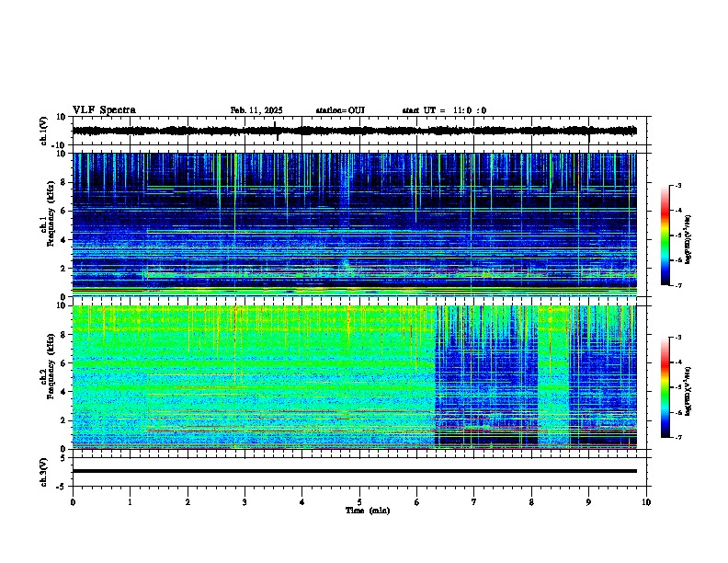Image resolution: width=728 pixels, height=563 pixels.
Task: Click time axis tick label "5"
Action: [359, 502]
